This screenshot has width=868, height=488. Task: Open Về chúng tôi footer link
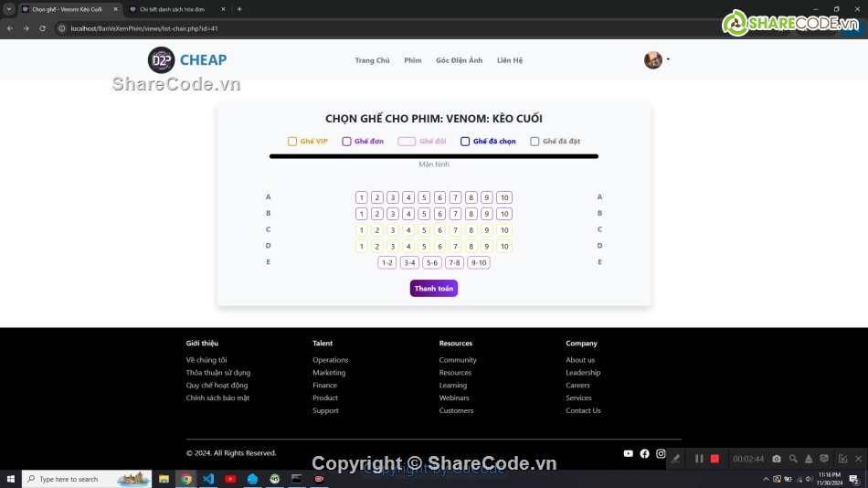tap(206, 359)
